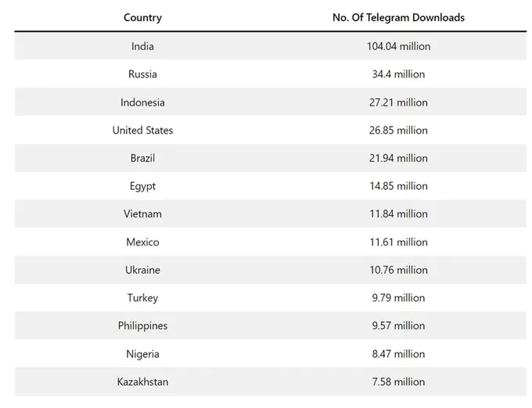Click the 26.85 million value
Viewport: 532px width, 408px height.
(398, 131)
